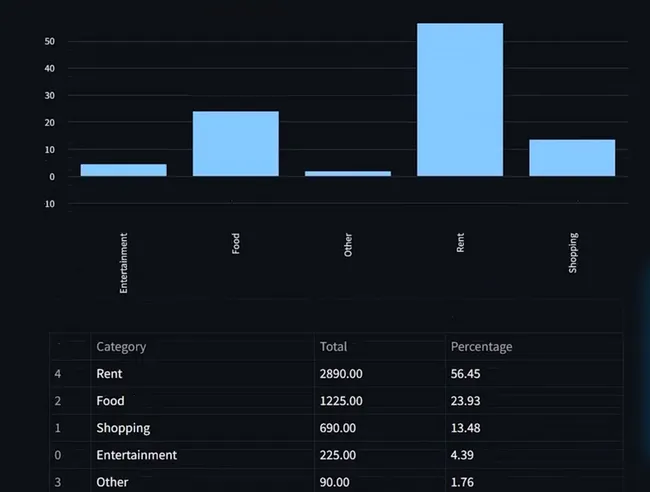Select the 690.00 total cell
Screen dimensions: 650x492
[338, 428]
